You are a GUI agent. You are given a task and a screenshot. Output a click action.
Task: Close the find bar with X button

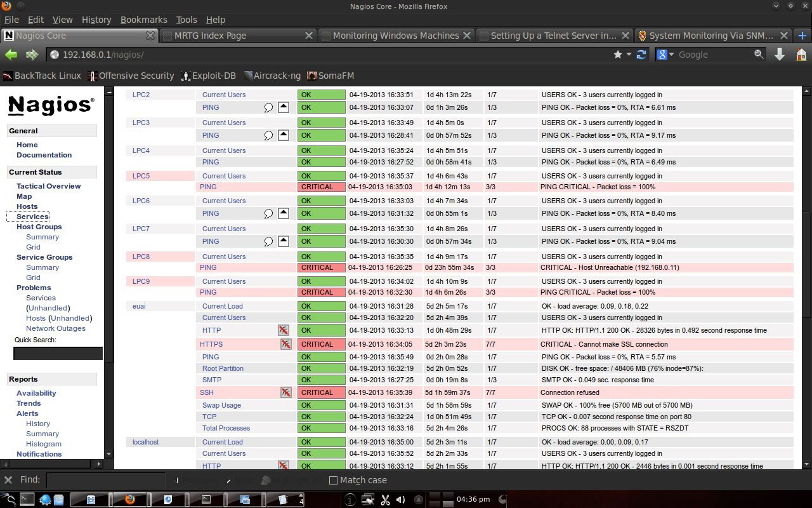[x=8, y=480]
